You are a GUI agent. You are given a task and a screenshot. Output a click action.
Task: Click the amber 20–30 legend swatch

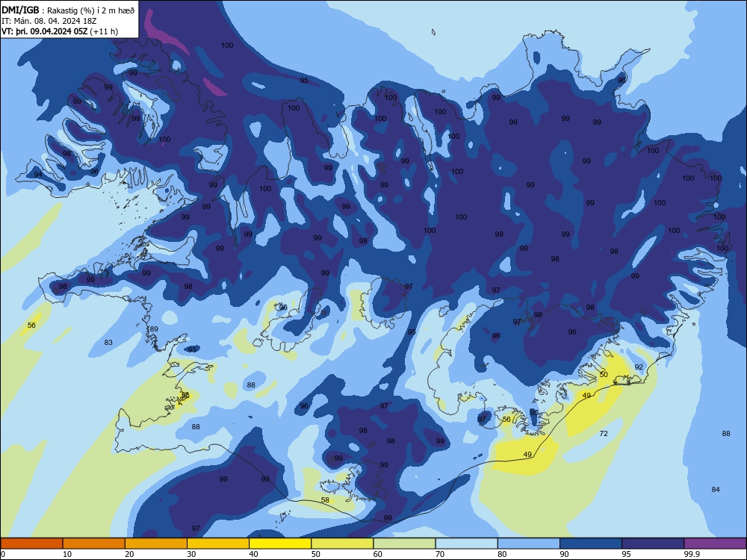coord(156,544)
